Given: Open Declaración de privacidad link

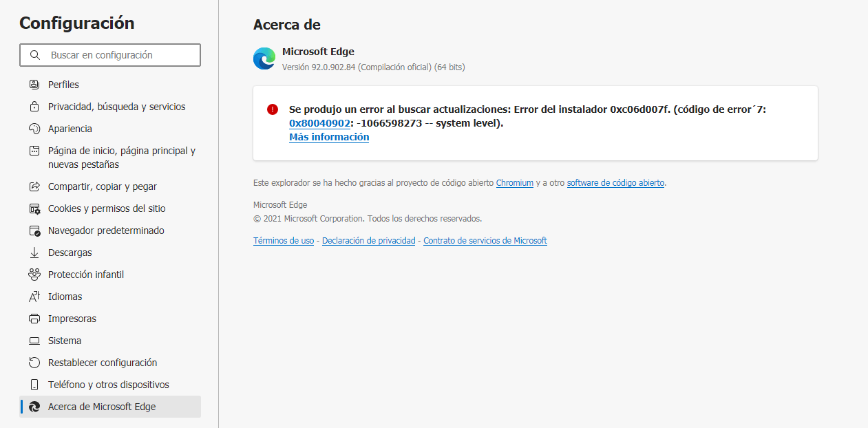Looking at the screenshot, I should click(x=369, y=241).
